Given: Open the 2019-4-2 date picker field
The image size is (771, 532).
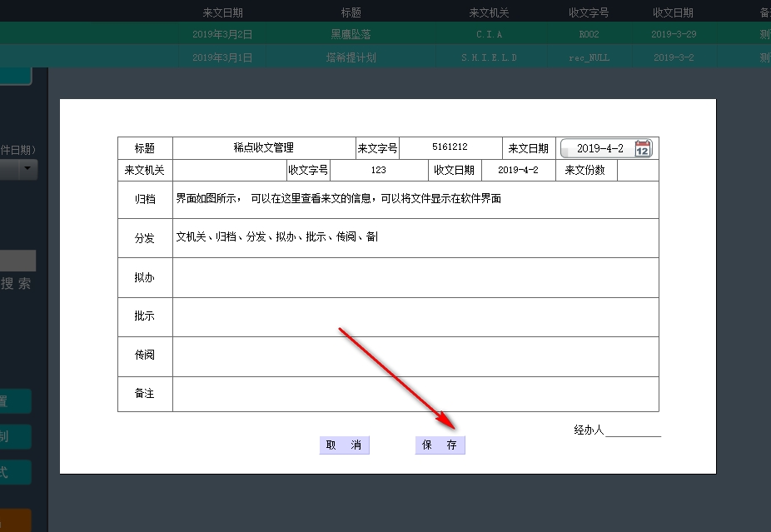Looking at the screenshot, I should [x=599, y=148].
